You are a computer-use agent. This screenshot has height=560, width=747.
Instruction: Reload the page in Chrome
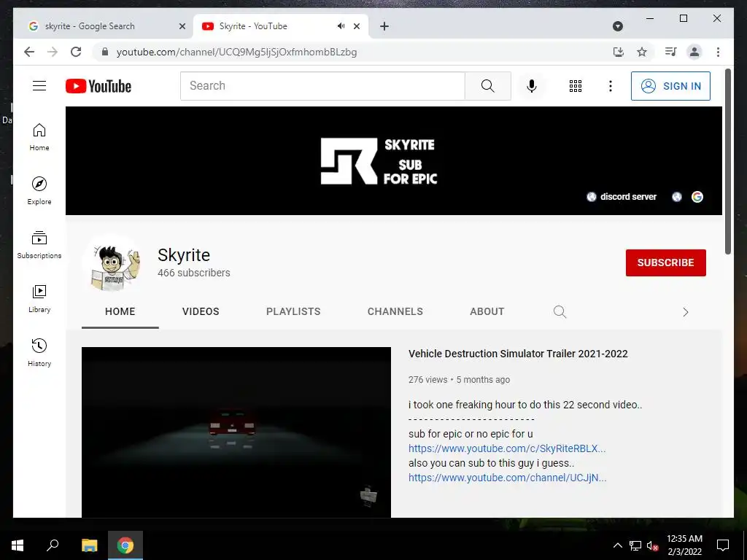coord(76,52)
